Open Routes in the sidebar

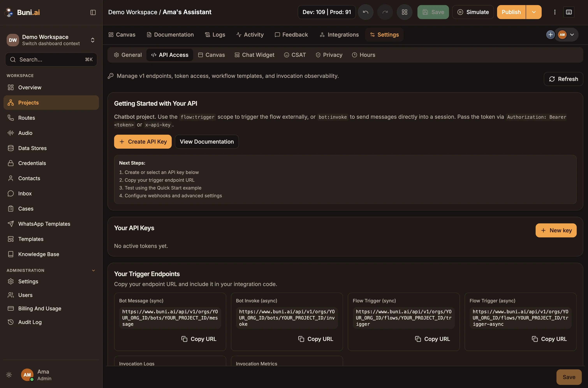tap(51, 118)
